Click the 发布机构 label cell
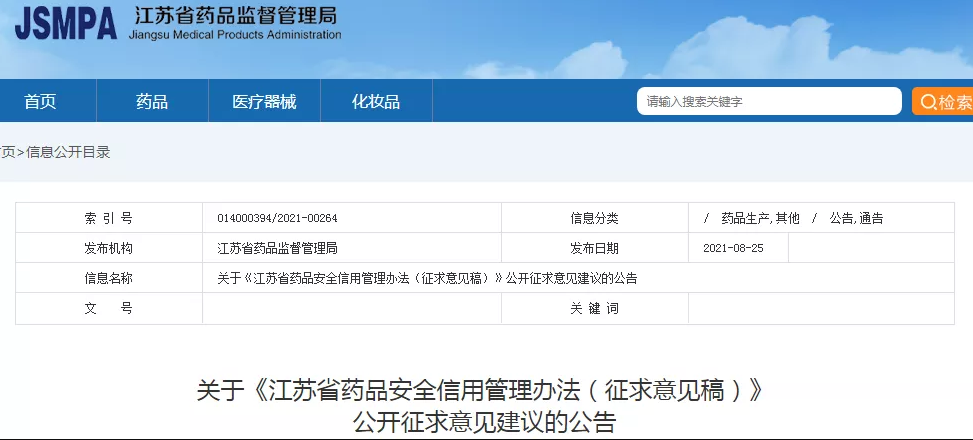 pos(109,248)
